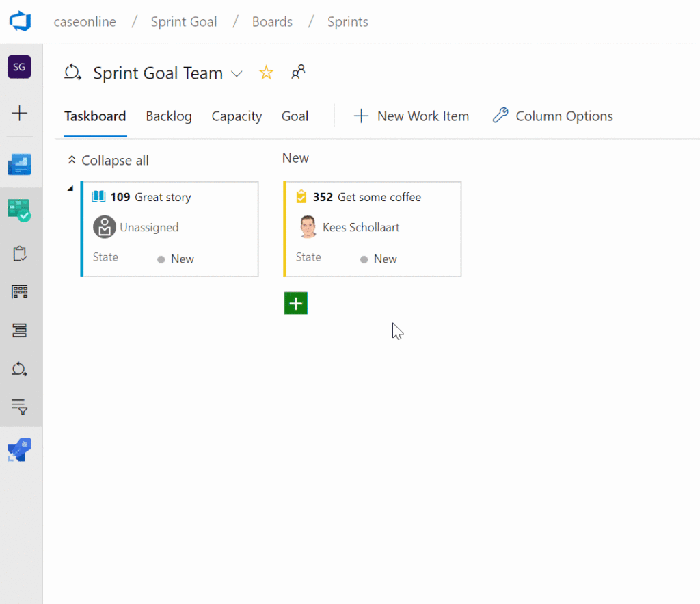Click the green add task button
Image resolution: width=700 pixels, height=604 pixels.
tap(296, 303)
